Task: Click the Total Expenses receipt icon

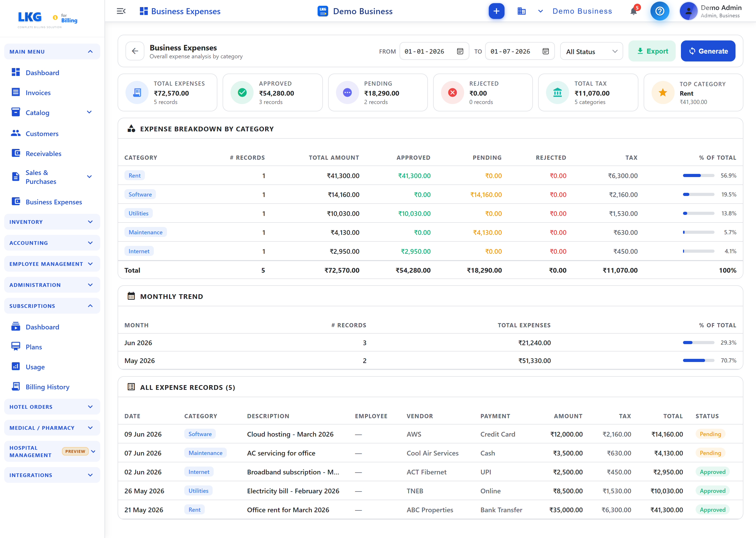Action: pos(137,92)
